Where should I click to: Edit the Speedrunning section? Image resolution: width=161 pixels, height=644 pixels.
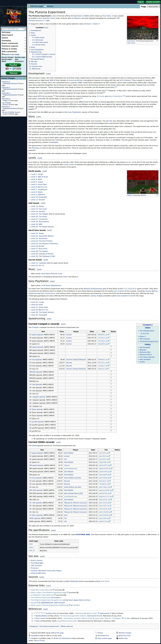click(49, 319)
